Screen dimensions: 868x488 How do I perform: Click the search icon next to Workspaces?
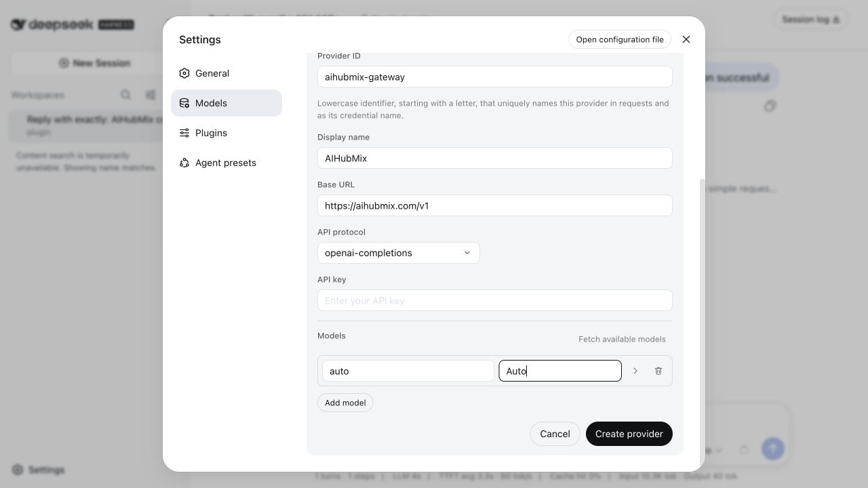(x=125, y=95)
